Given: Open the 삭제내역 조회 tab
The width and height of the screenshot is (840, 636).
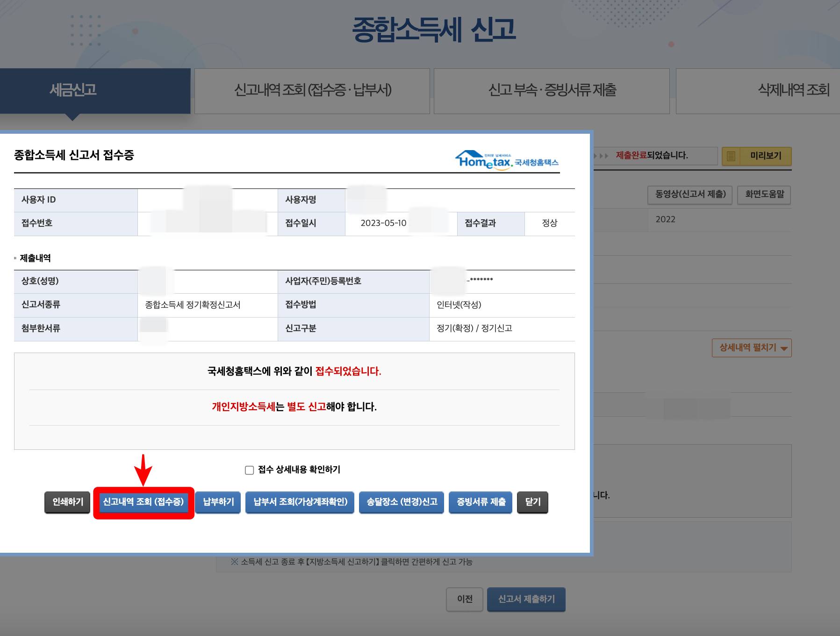Looking at the screenshot, I should (x=794, y=91).
